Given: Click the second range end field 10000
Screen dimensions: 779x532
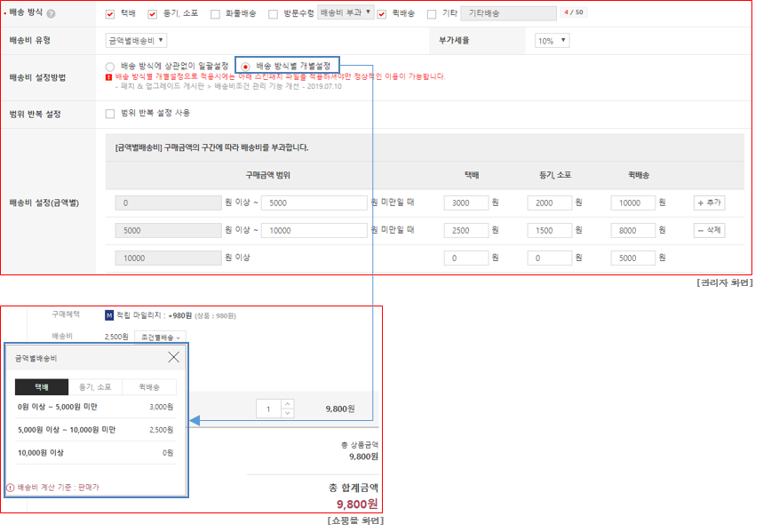Looking at the screenshot, I should (314, 231).
